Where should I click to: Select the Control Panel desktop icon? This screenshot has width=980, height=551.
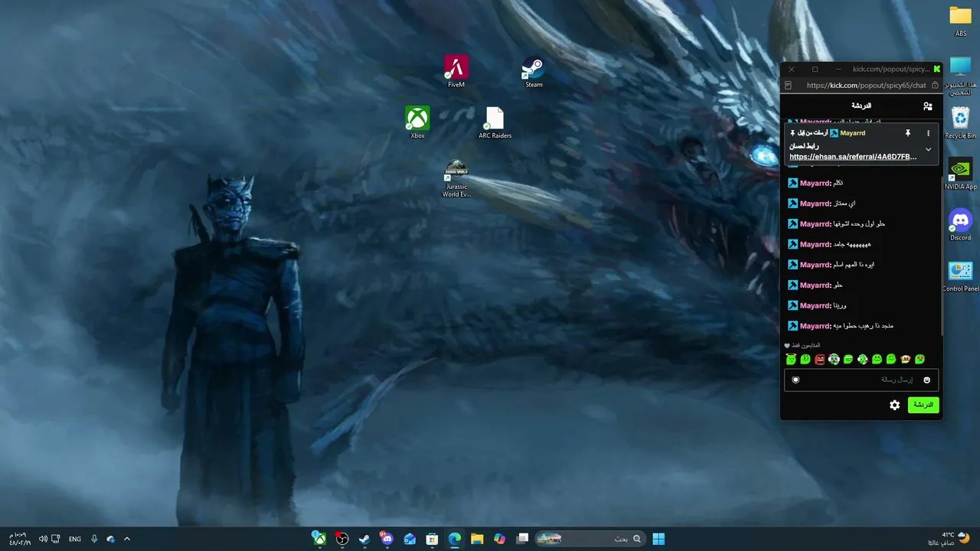click(x=960, y=276)
